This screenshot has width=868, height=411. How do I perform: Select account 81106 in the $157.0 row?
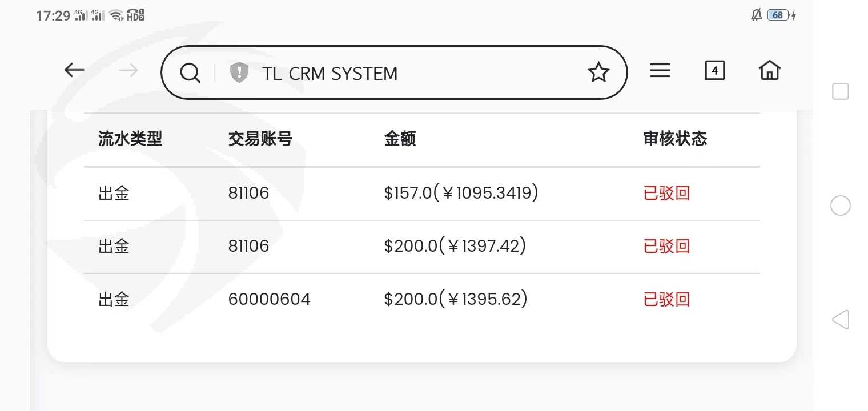click(248, 193)
